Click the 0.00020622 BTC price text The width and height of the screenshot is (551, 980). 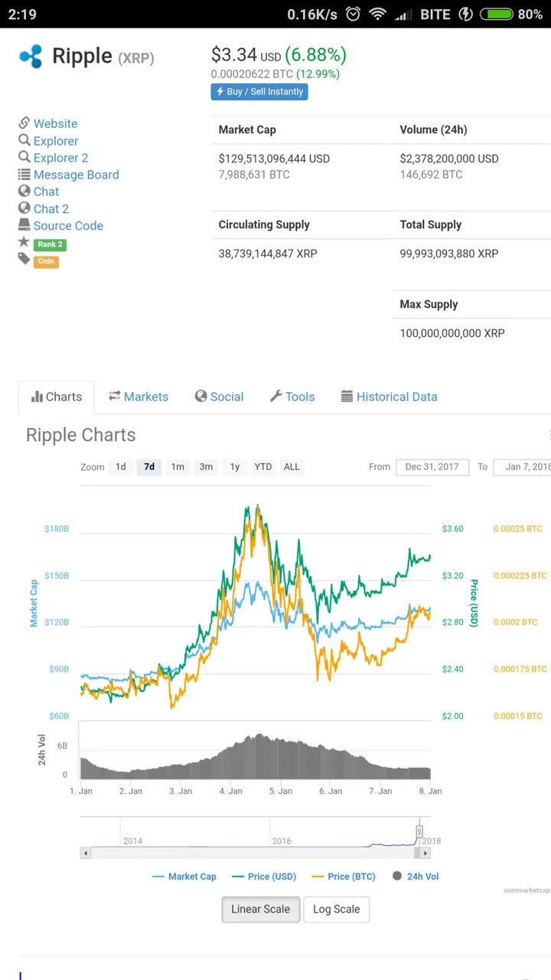pos(252,74)
